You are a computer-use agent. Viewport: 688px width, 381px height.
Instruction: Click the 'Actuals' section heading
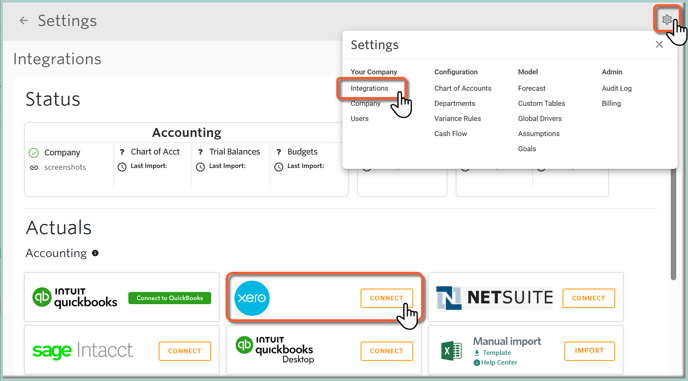click(58, 227)
